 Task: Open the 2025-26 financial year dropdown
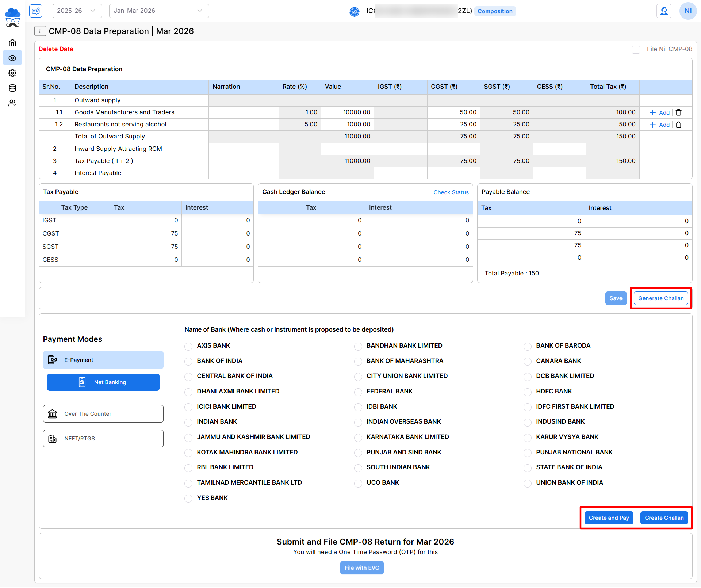coord(77,11)
